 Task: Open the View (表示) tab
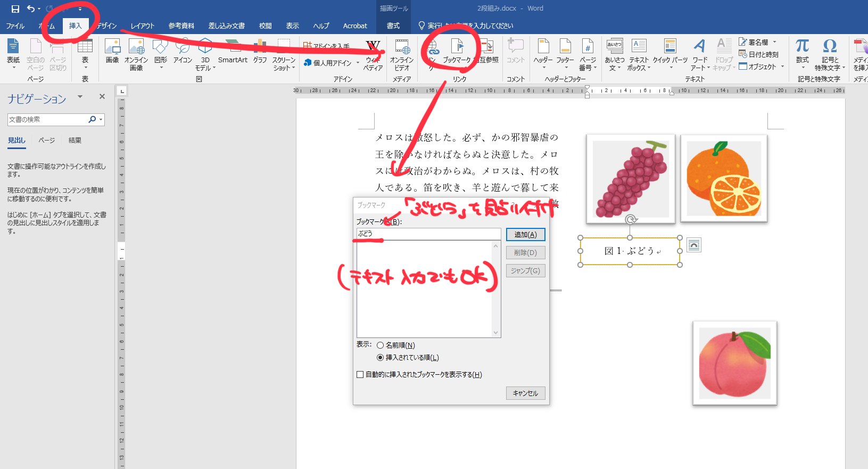(293, 26)
